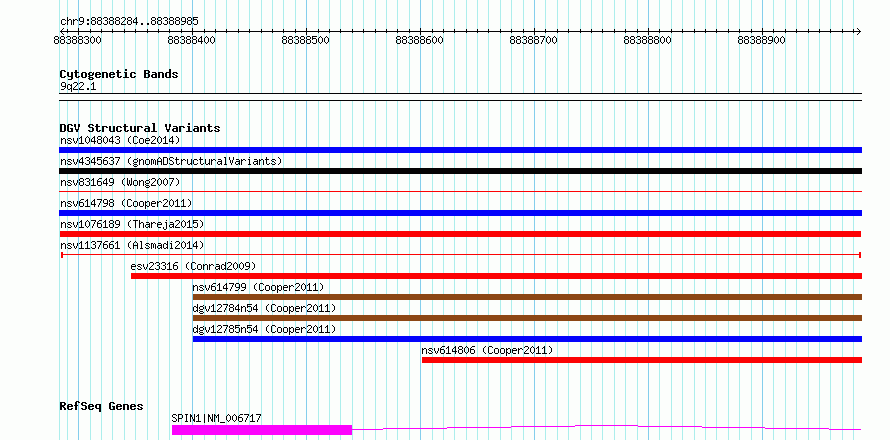Click the nsv1076189 (Thareja2015) label
Screen dimensions: 890x440
click(x=132, y=224)
